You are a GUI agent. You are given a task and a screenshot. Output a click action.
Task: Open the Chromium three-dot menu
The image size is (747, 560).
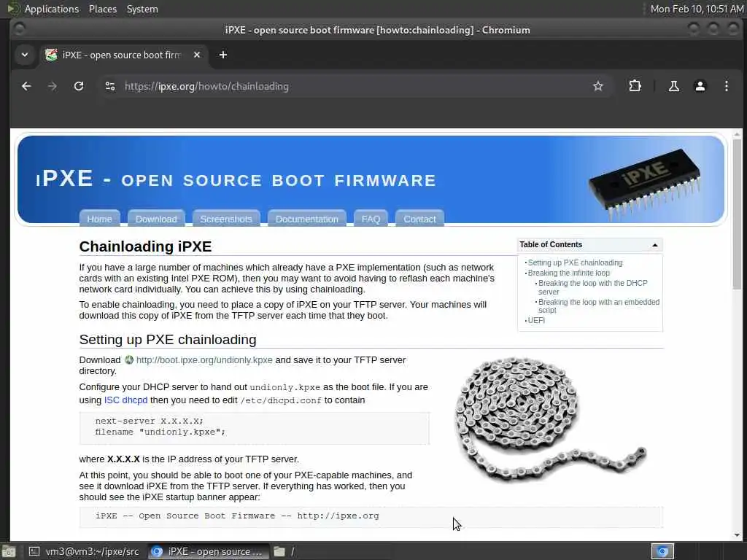point(726,86)
